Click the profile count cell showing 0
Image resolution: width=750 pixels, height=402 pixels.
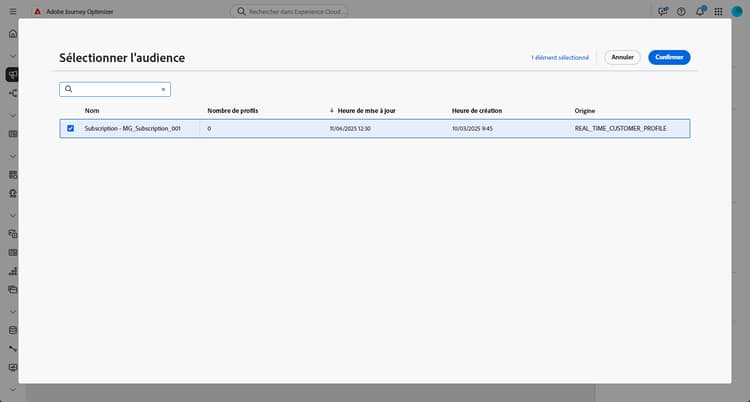209,128
